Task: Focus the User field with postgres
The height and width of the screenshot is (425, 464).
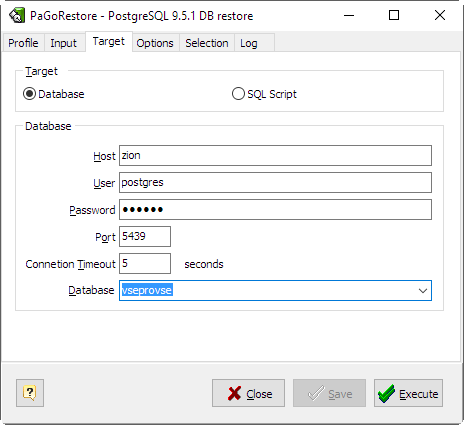Action: (x=275, y=182)
